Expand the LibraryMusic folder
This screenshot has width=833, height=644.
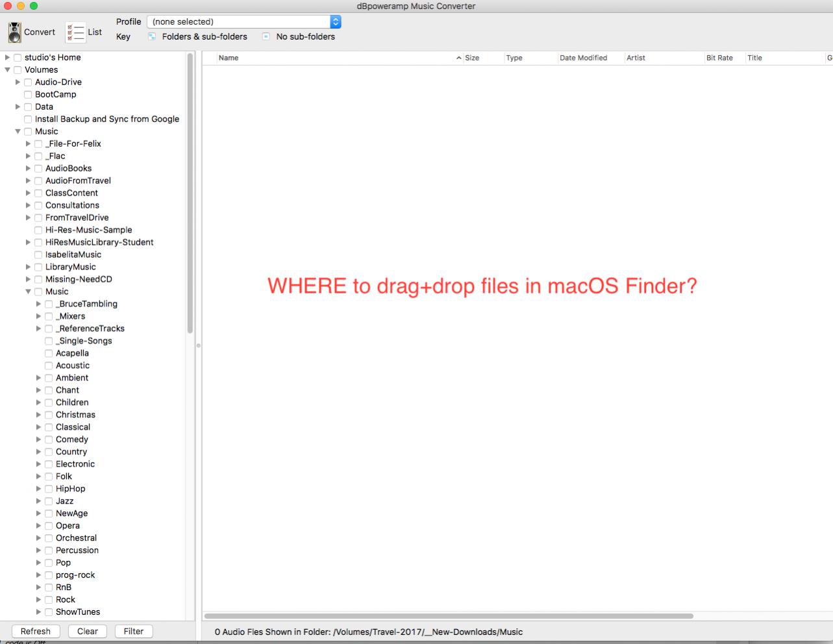point(29,267)
